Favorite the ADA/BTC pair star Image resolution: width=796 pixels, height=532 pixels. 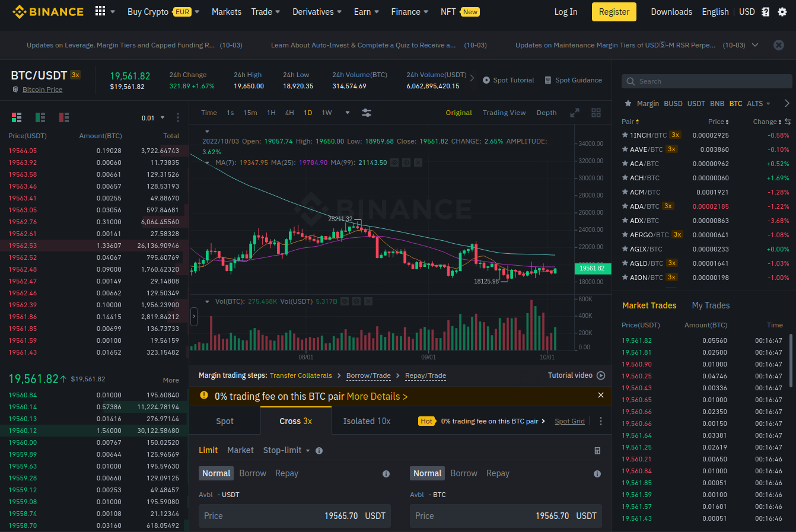[x=625, y=206]
